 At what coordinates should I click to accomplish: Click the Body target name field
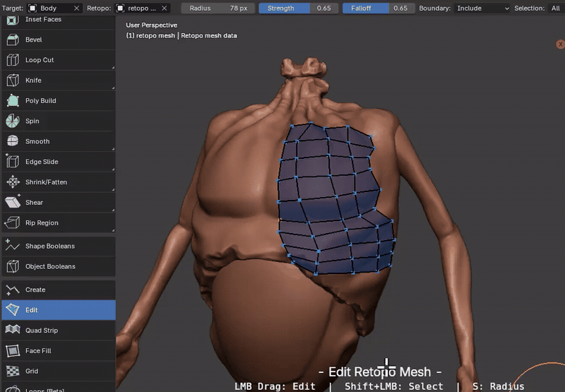click(x=55, y=8)
